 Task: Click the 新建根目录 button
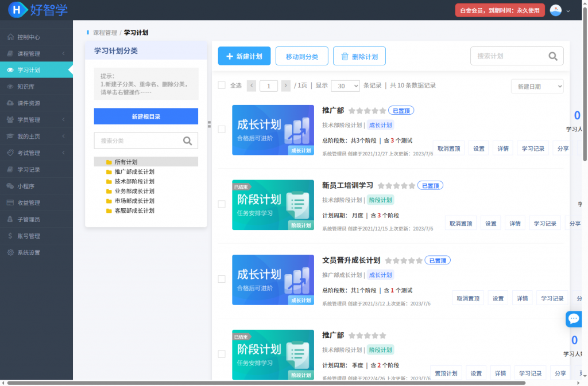point(146,116)
